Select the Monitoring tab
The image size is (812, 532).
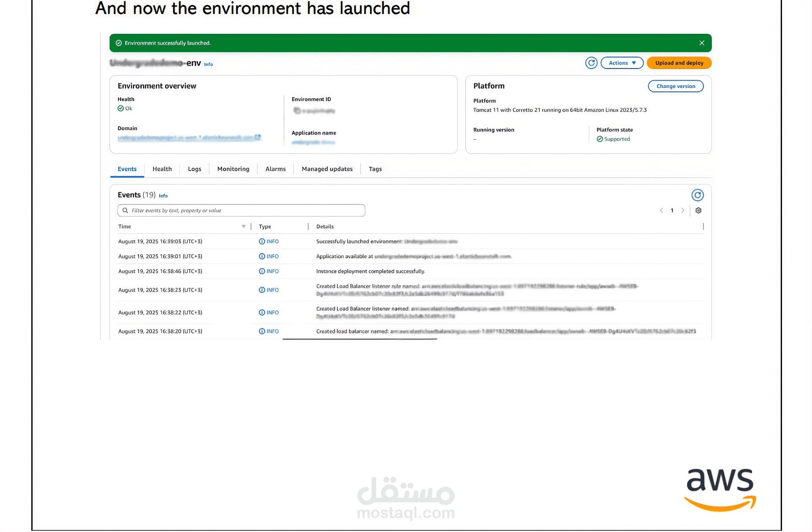point(233,169)
